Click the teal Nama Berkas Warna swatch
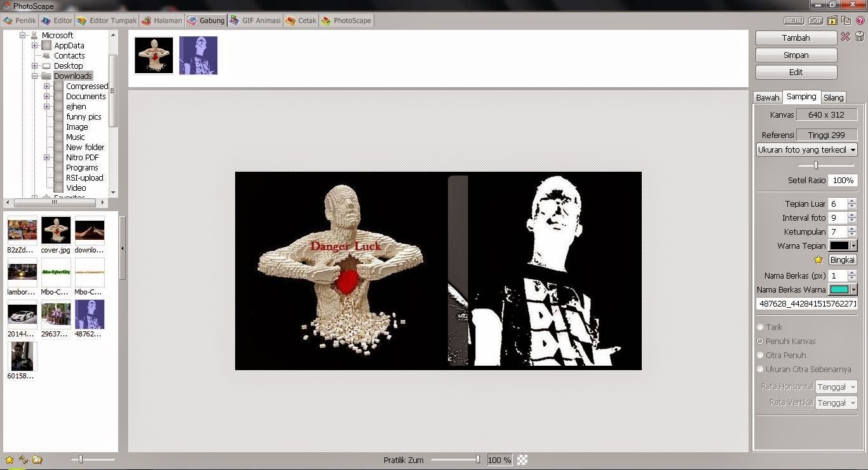The height and width of the screenshot is (470, 868). [x=839, y=289]
